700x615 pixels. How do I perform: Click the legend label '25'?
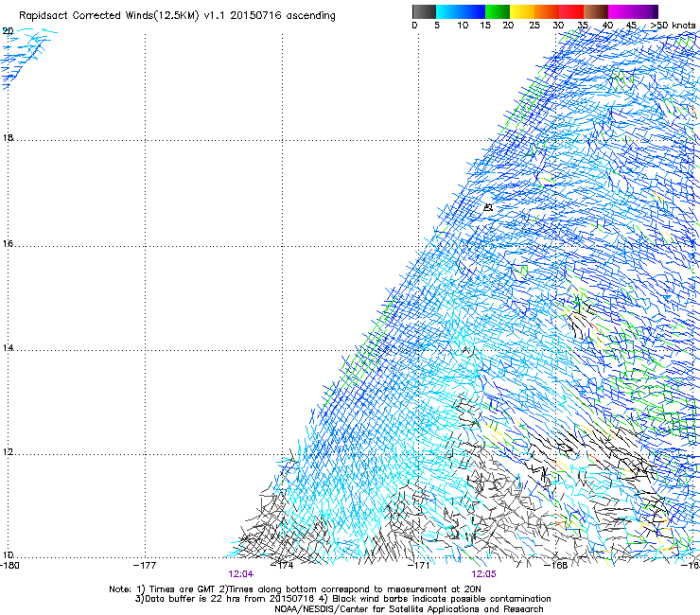click(534, 25)
